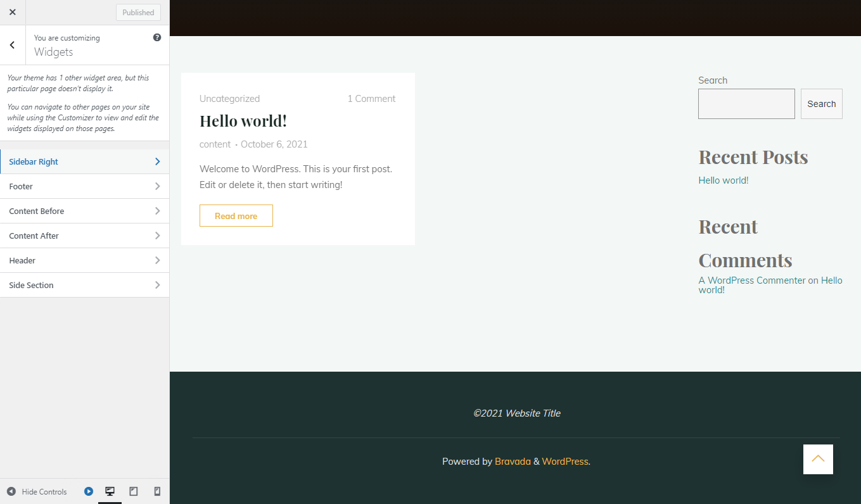
Task: Click the sidebar search input field
Action: 746,104
